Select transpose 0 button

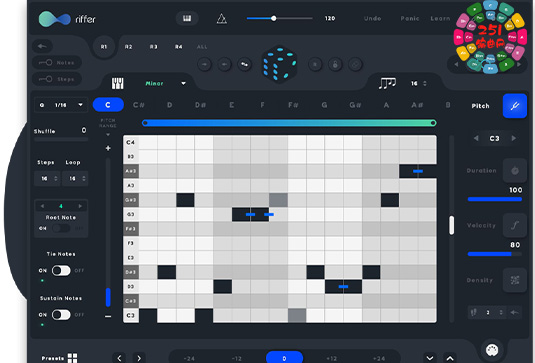[284, 358]
